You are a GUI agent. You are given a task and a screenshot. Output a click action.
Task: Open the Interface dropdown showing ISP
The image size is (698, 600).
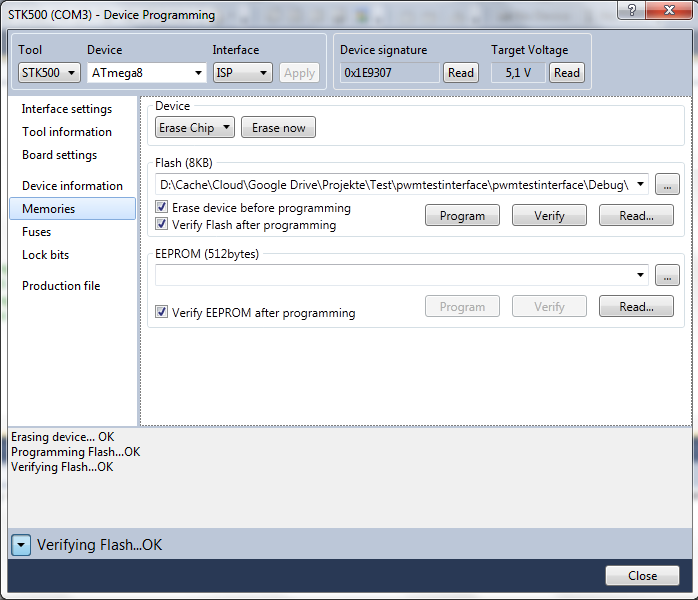(x=243, y=73)
